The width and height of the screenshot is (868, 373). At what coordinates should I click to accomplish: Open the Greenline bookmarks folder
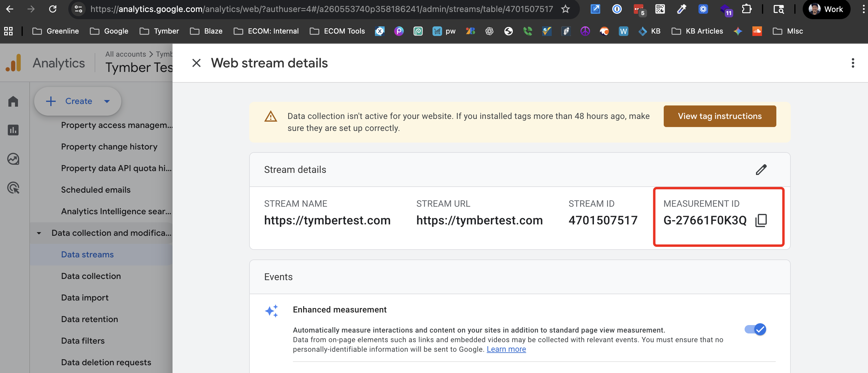point(56,31)
